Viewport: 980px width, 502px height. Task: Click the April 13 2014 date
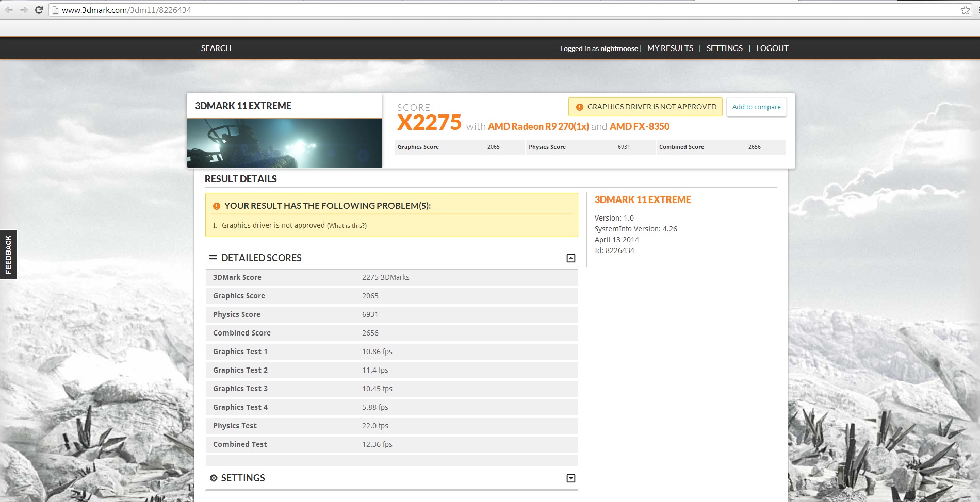pyautogui.click(x=616, y=240)
